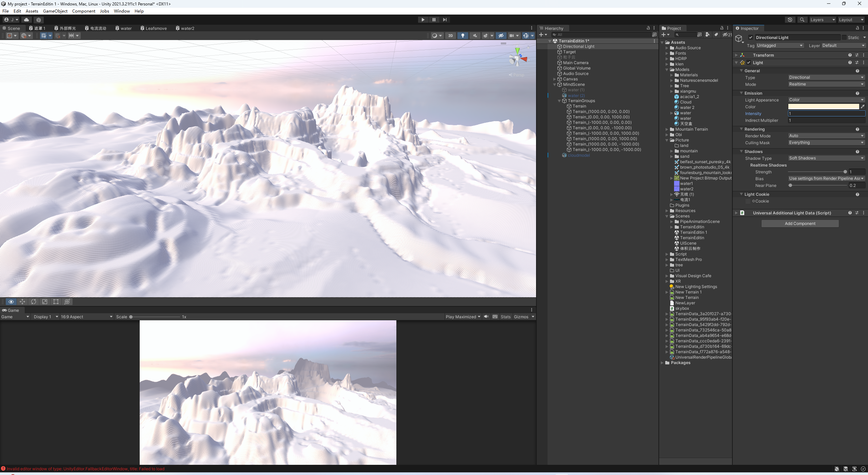Open Undo History clock icon

coord(790,20)
